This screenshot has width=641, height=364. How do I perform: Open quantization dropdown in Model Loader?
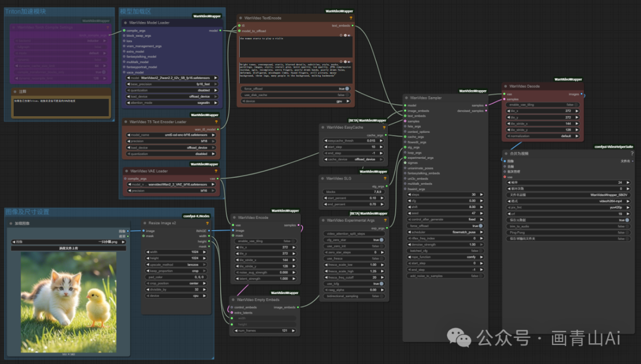(x=173, y=90)
